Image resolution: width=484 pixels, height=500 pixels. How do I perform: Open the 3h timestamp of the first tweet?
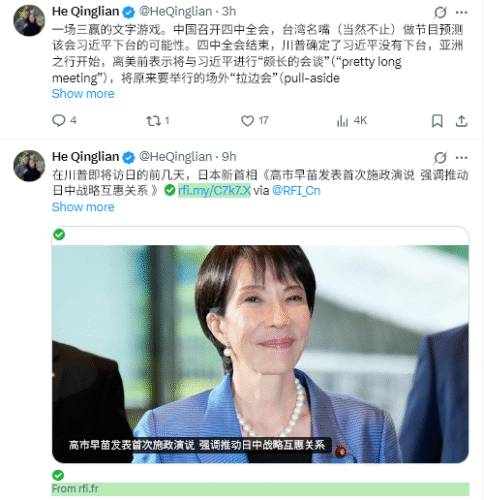(x=229, y=11)
